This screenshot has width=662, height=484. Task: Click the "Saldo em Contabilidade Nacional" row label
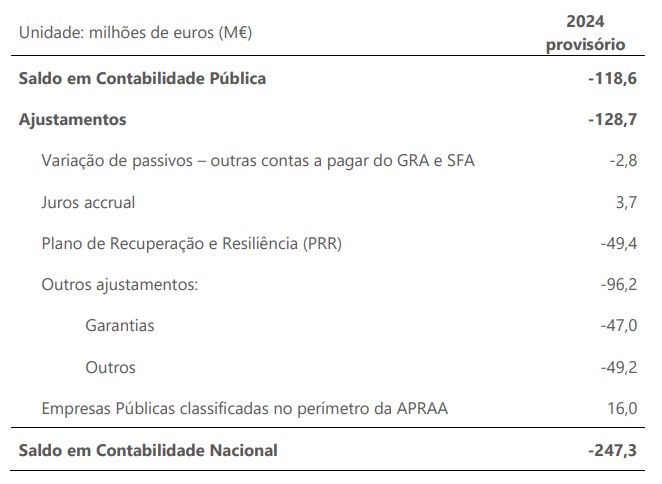coord(148,450)
